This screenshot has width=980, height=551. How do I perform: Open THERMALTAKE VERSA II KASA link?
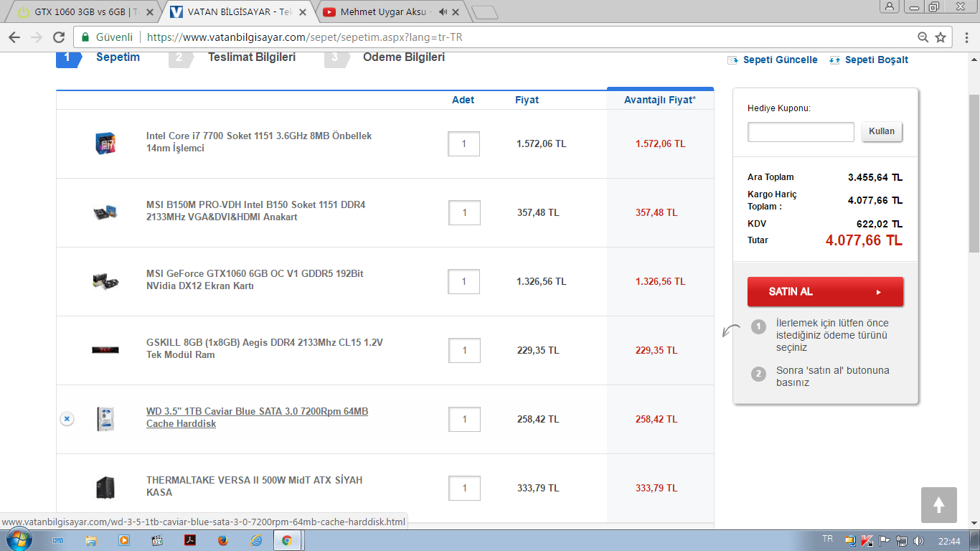tap(255, 486)
